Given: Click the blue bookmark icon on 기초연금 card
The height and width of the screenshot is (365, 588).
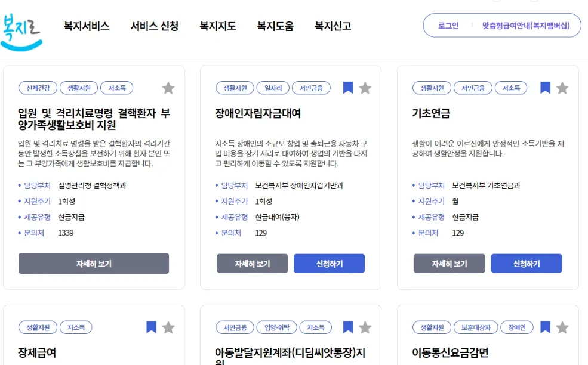Looking at the screenshot, I should (545, 88).
